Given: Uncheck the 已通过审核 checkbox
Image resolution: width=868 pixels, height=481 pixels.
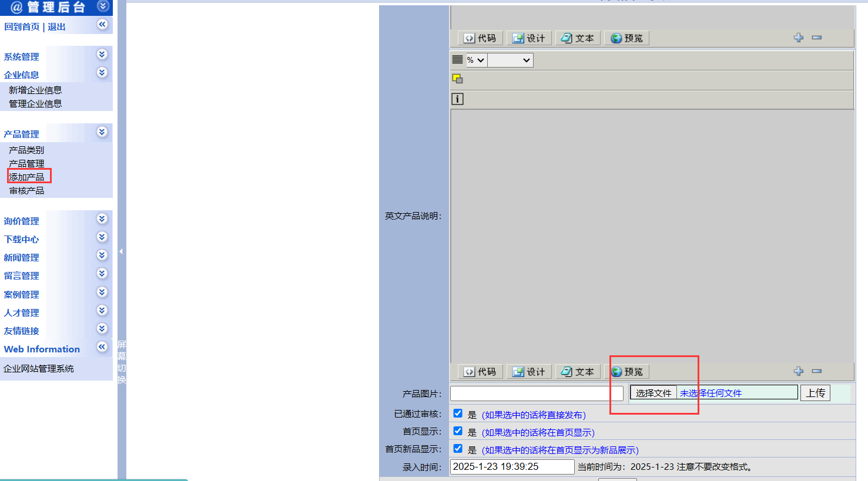Looking at the screenshot, I should (x=458, y=413).
